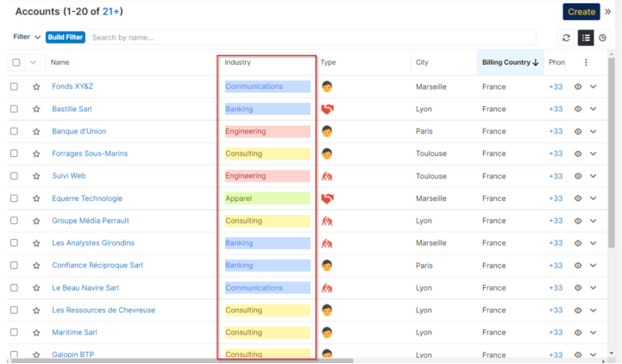Click type icon in Suivi Web row
Viewport: 622px width, 364px height.
[327, 176]
